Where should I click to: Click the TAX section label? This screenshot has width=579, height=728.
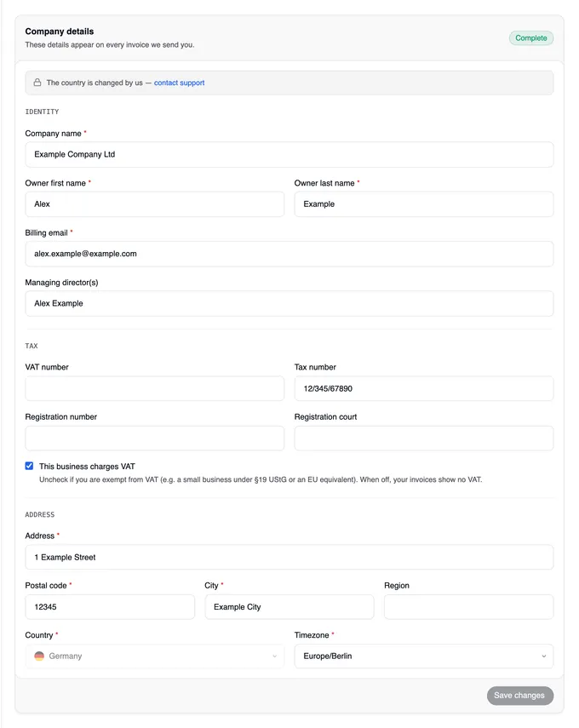tap(32, 346)
